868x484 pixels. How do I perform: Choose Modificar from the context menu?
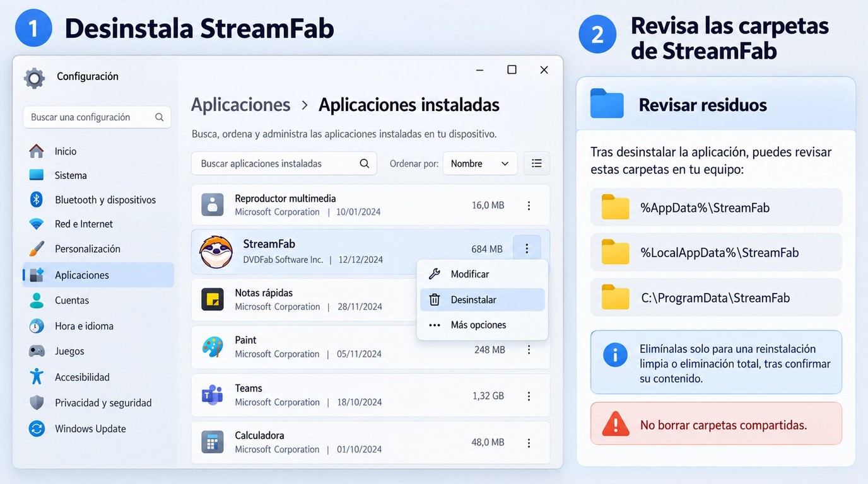(x=482, y=274)
